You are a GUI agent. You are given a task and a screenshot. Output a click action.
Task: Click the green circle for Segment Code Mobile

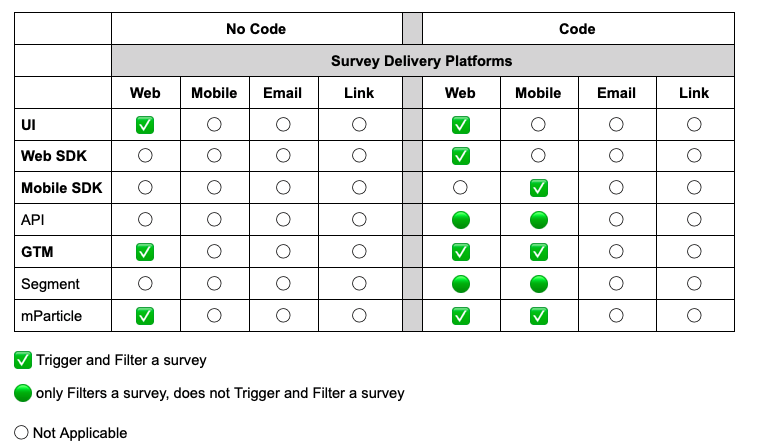click(539, 284)
